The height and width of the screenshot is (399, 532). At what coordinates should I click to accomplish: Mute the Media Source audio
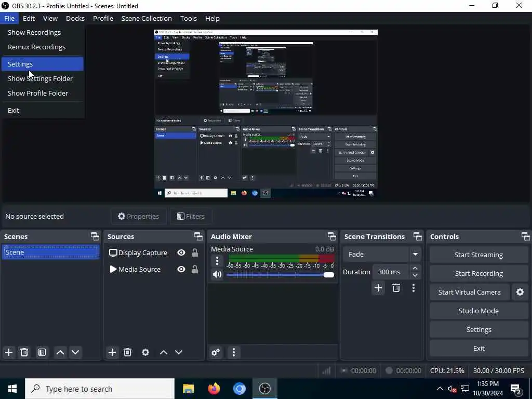pos(217,274)
